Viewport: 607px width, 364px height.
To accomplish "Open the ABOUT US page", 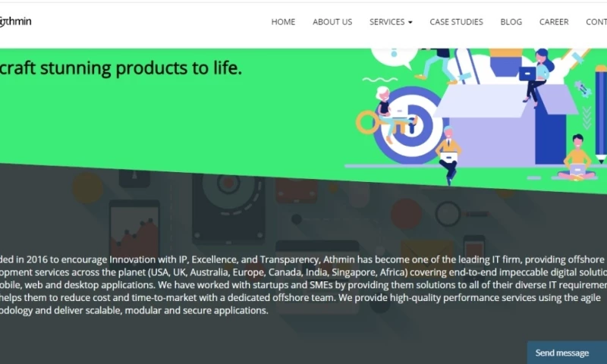I will click(332, 22).
